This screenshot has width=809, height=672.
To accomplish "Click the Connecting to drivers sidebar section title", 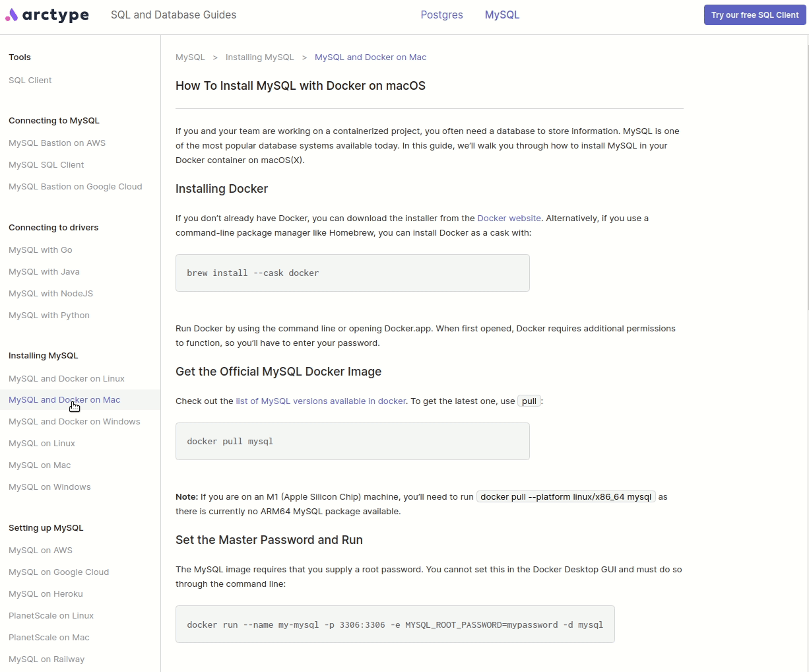I will [53, 227].
